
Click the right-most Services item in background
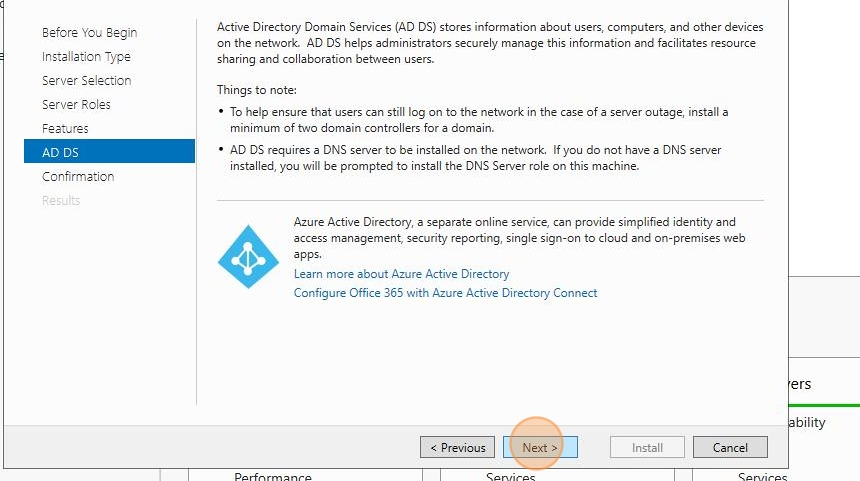tap(762, 476)
